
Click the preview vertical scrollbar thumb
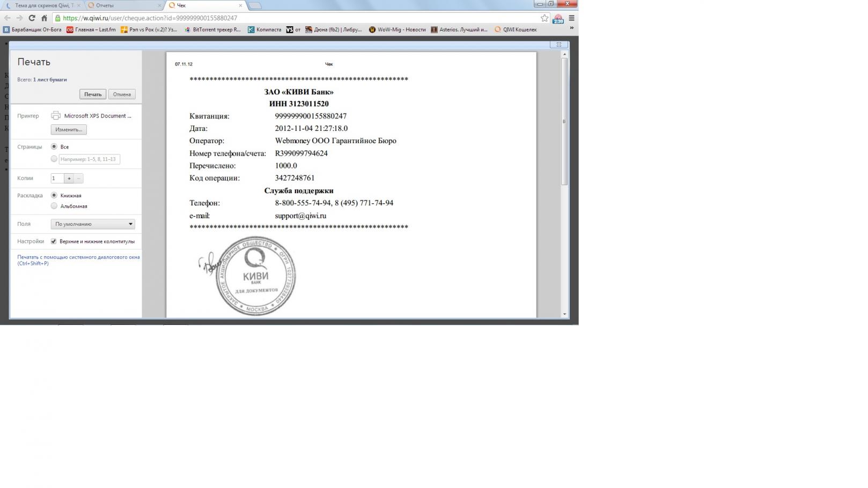[x=564, y=121]
